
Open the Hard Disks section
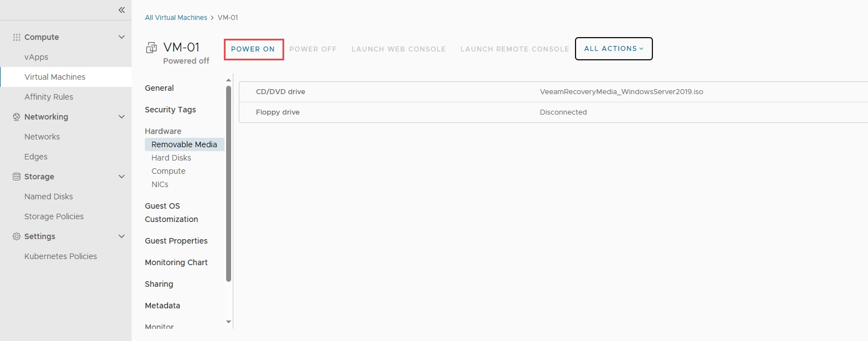click(x=171, y=158)
